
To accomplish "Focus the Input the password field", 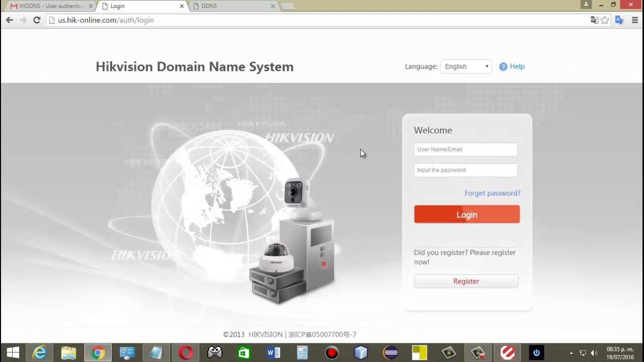I will [x=466, y=170].
